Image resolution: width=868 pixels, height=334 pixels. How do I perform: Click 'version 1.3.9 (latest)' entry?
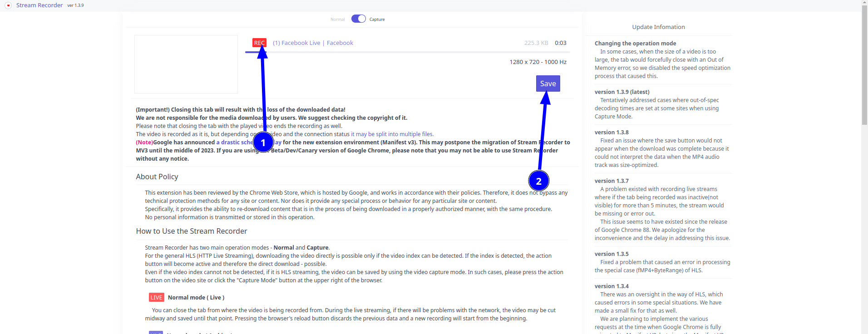click(622, 92)
